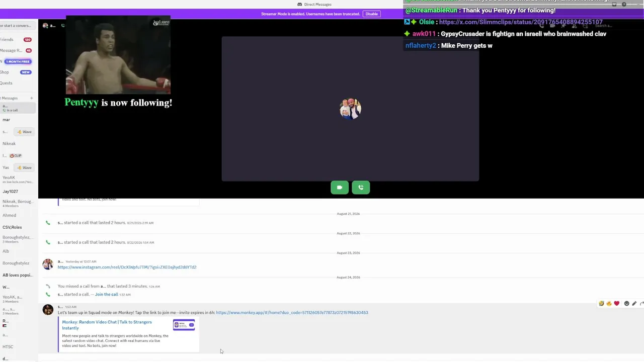The width and height of the screenshot is (644, 362).
Task: Open the Nitro 1 month free item
Action: coord(18,61)
